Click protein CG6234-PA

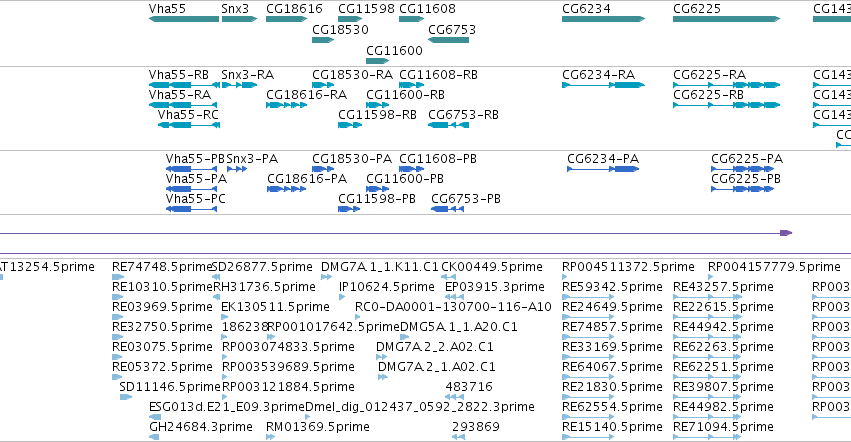[x=603, y=159]
